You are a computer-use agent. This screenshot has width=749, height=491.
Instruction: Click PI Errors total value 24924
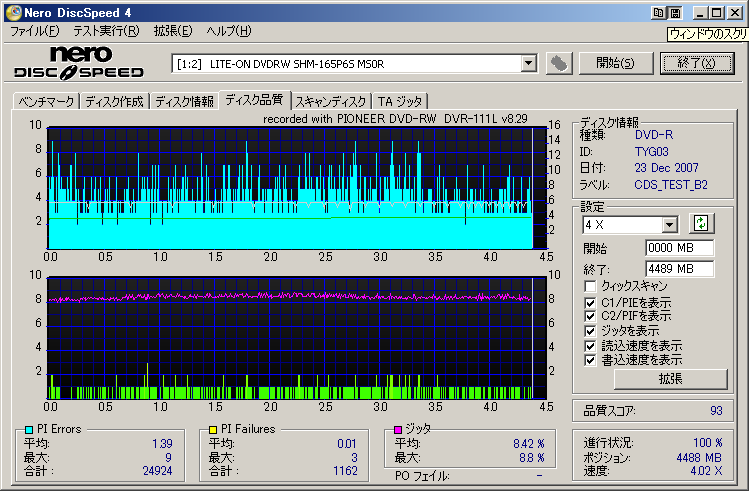[157, 471]
